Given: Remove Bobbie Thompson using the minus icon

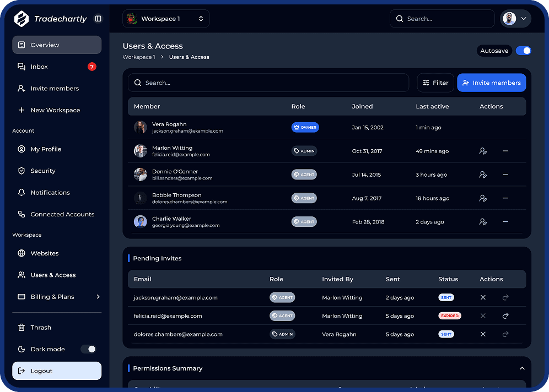Looking at the screenshot, I should [505, 198].
